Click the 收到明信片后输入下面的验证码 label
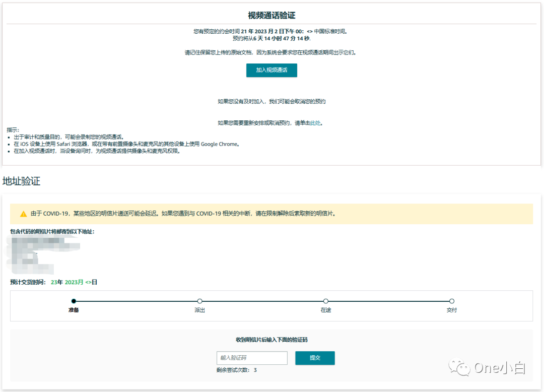Image resolution: width=544 pixels, height=392 pixels. coord(271,339)
